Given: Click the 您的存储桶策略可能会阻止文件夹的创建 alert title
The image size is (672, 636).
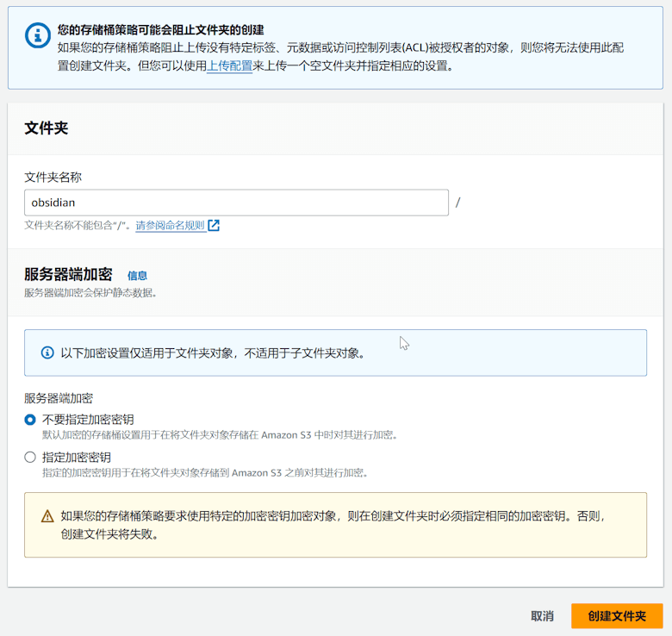Looking at the screenshot, I should pyautogui.click(x=160, y=30).
